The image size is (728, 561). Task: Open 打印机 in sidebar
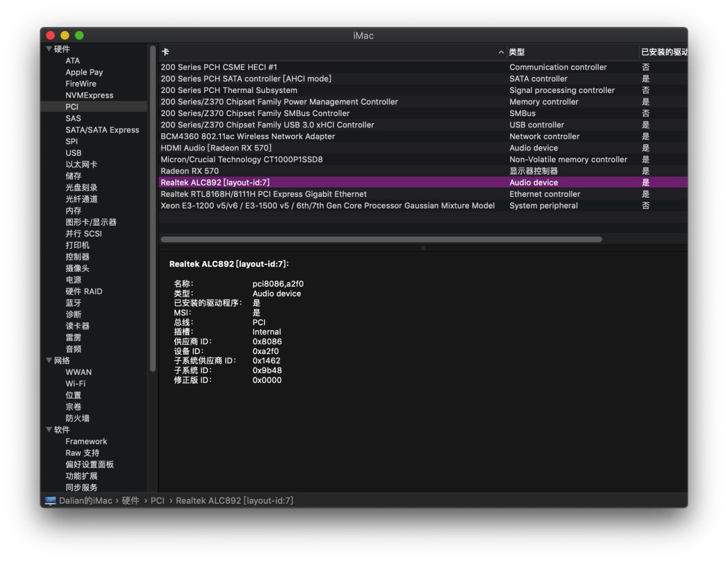coord(77,245)
